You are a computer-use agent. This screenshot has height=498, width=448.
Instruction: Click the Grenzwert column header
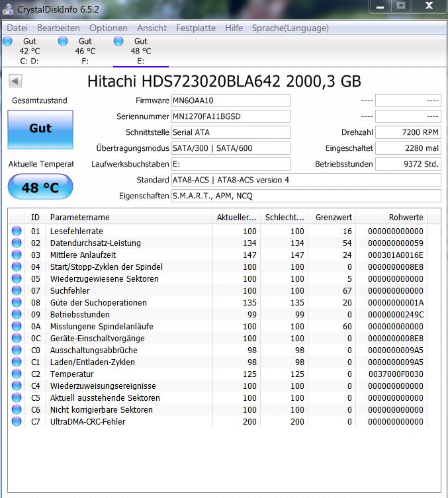click(332, 217)
